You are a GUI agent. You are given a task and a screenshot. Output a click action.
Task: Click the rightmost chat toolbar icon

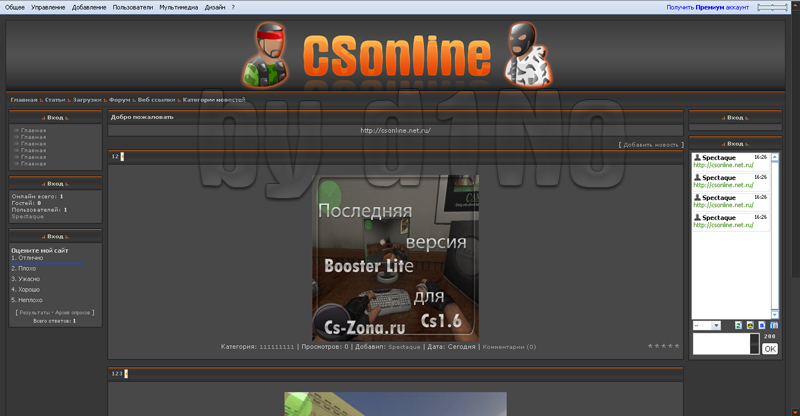774,326
